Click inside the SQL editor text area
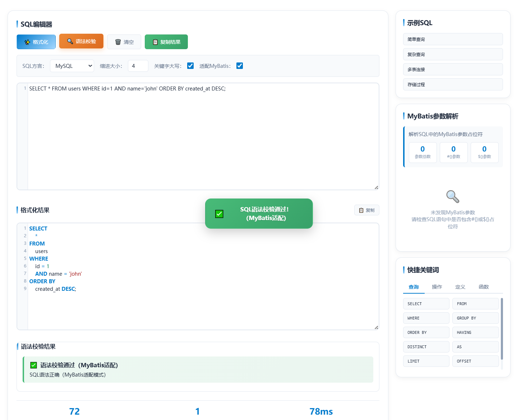Screen dimensions: 517x420 tap(203, 136)
